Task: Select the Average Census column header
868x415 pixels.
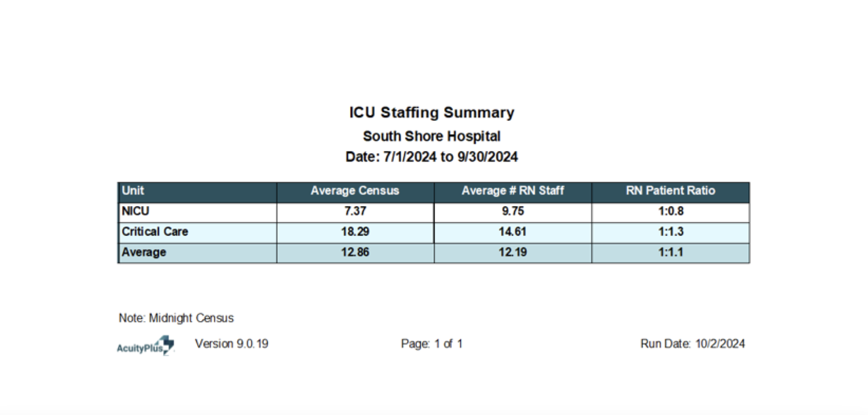Action: point(355,191)
